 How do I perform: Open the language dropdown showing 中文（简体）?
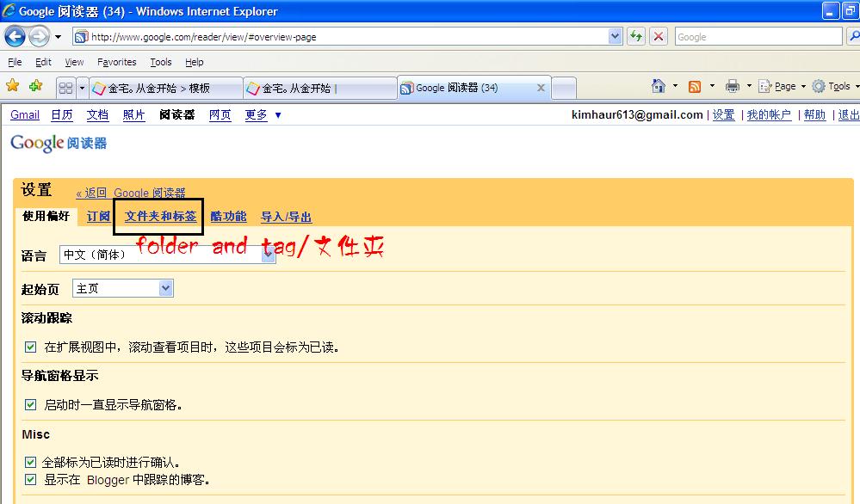click(x=267, y=255)
